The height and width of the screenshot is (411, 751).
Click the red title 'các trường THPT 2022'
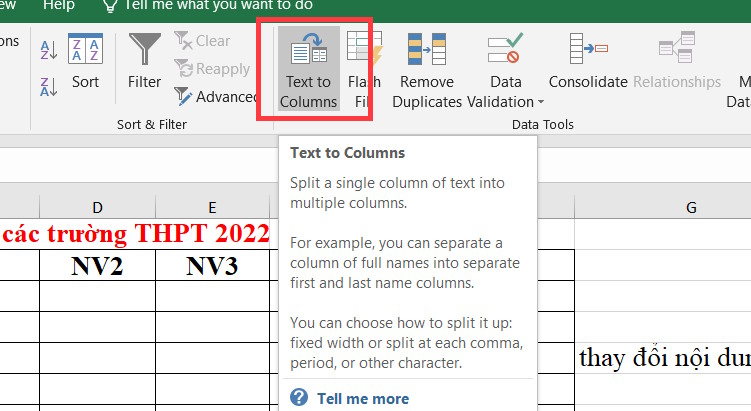tap(136, 234)
